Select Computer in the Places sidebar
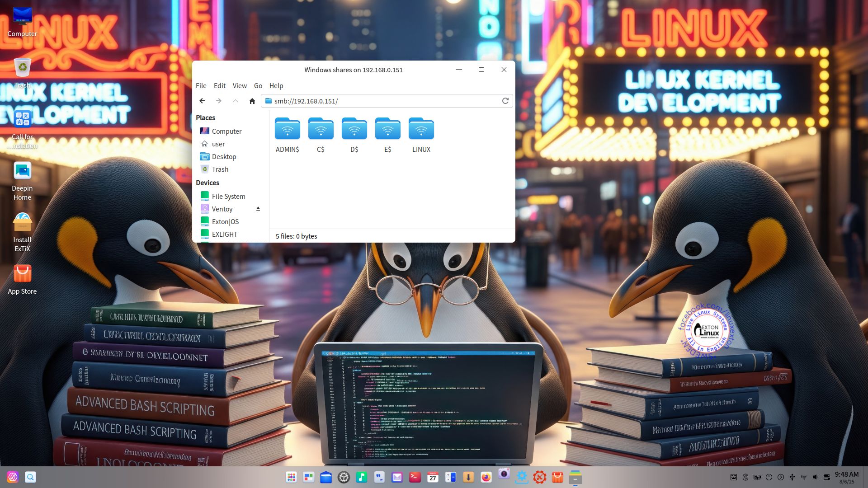The width and height of the screenshot is (868, 488). coord(231,131)
